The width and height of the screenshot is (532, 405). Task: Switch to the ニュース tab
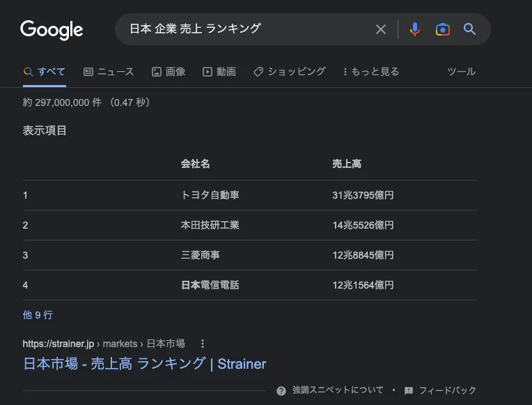[x=109, y=72]
